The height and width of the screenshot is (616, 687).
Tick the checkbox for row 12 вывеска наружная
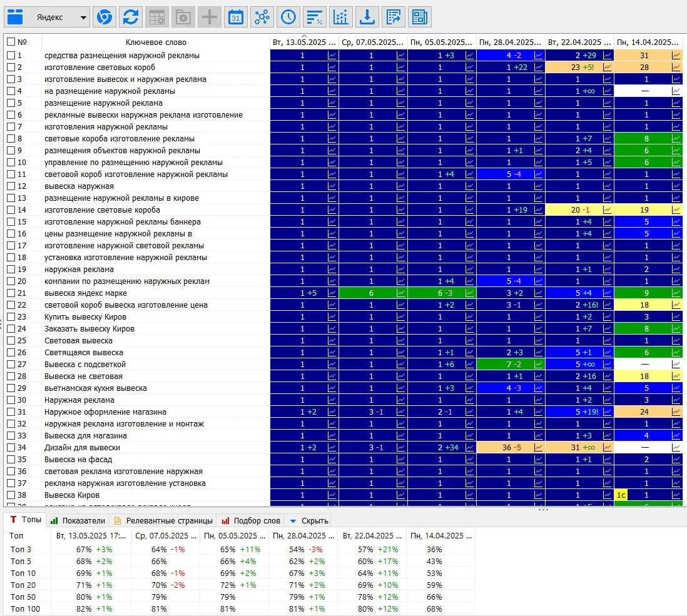(11, 186)
